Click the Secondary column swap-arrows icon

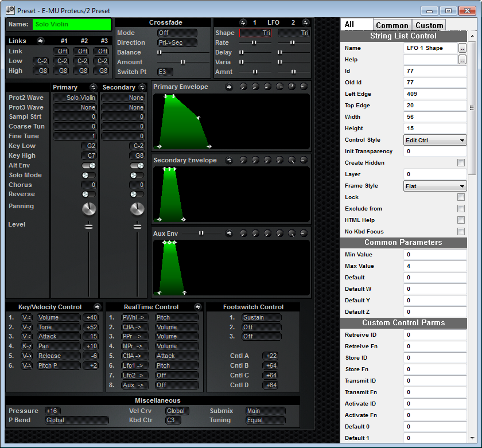[x=142, y=87]
